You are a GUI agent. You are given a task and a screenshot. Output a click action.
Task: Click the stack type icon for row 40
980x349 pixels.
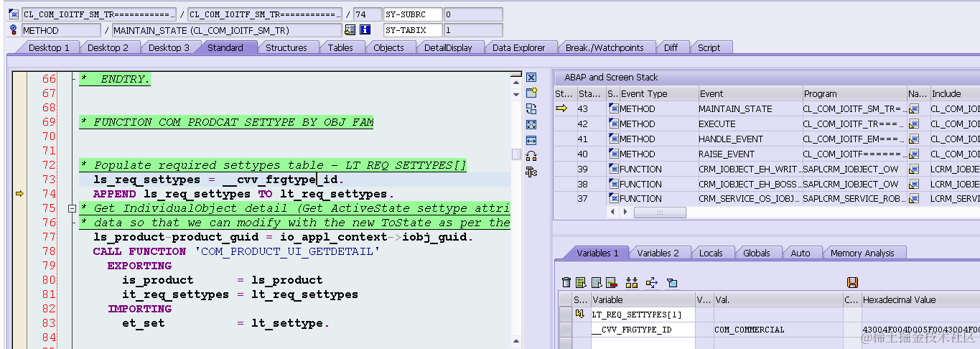pyautogui.click(x=613, y=154)
